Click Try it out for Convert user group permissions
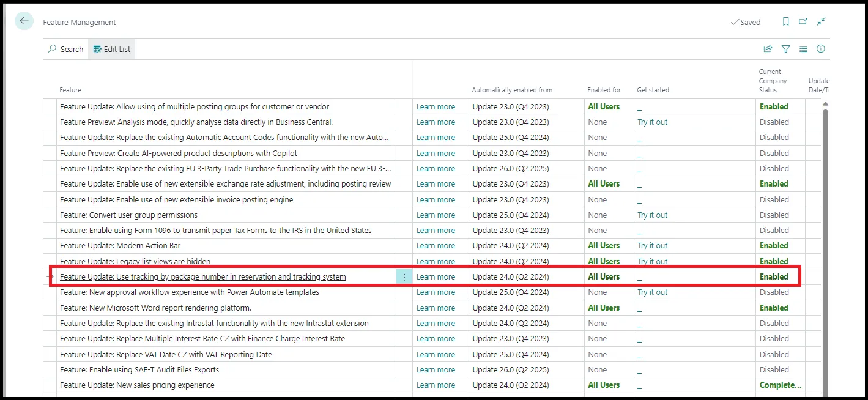 pos(653,215)
